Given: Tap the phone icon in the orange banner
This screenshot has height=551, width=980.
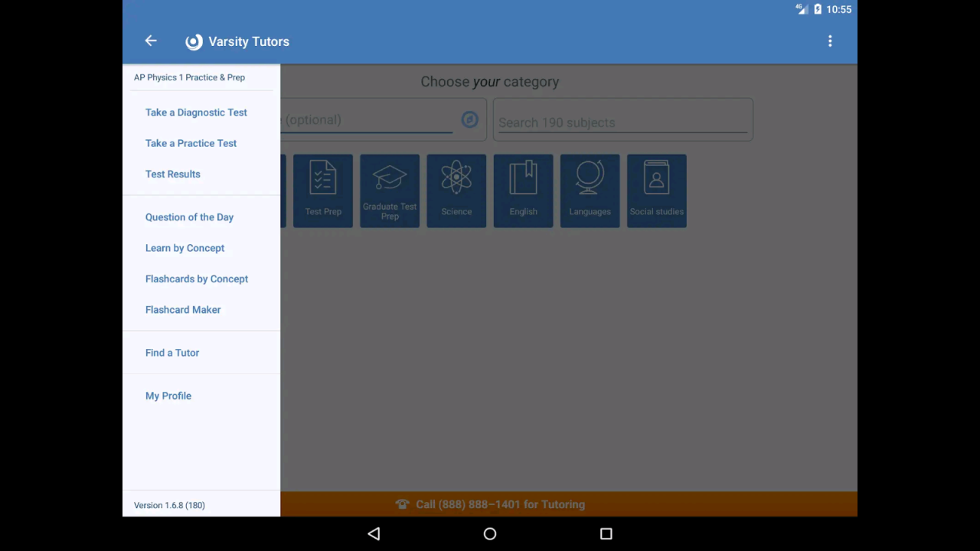Looking at the screenshot, I should click(403, 504).
